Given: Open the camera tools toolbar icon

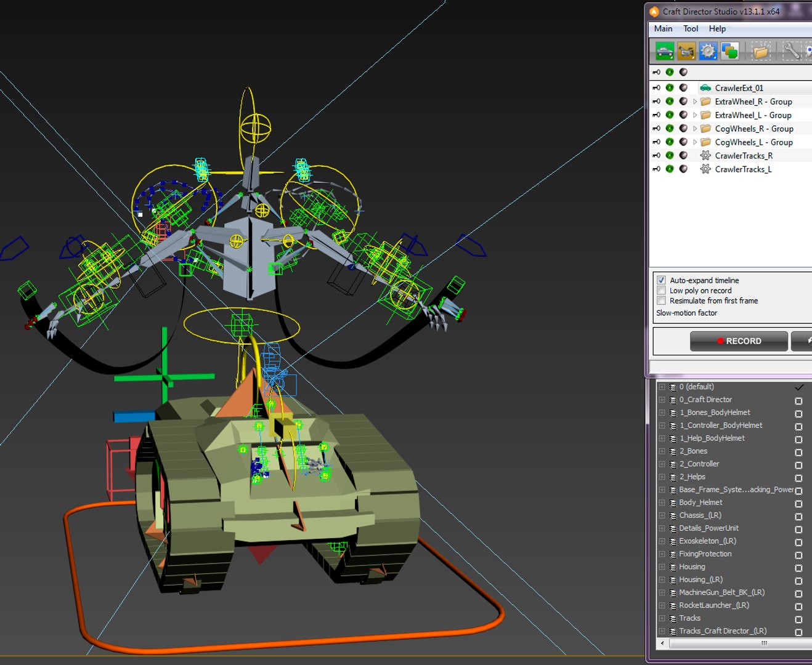Looking at the screenshot, I should 686,50.
